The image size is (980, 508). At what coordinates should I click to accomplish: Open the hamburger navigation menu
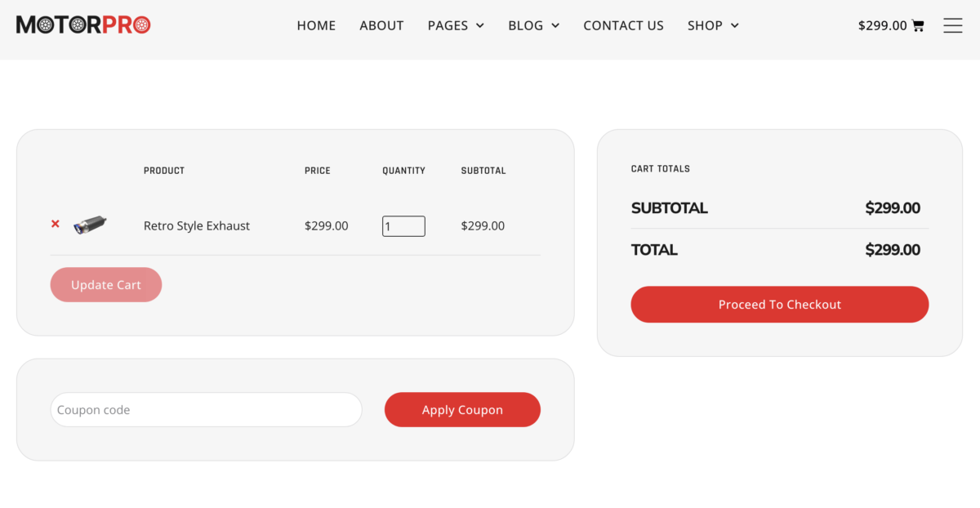pyautogui.click(x=952, y=25)
